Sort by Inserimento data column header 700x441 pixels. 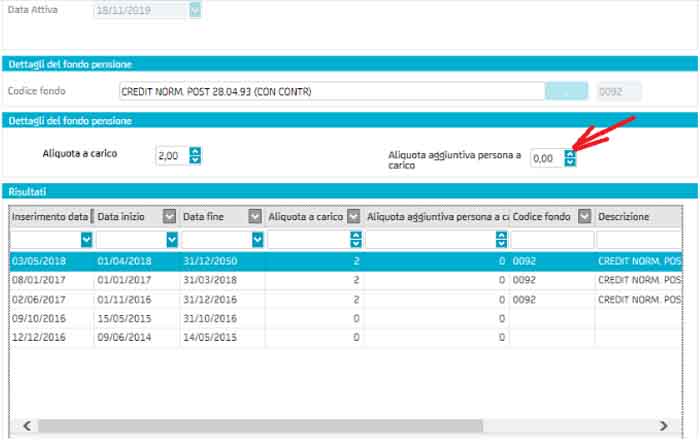pos(48,217)
